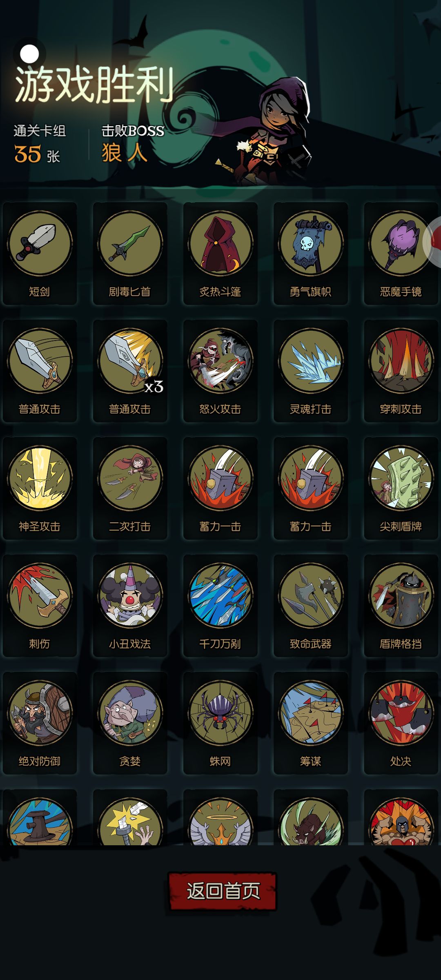Select the 蛛网 spider web card
The height and width of the screenshot is (980, 441).
220,723
